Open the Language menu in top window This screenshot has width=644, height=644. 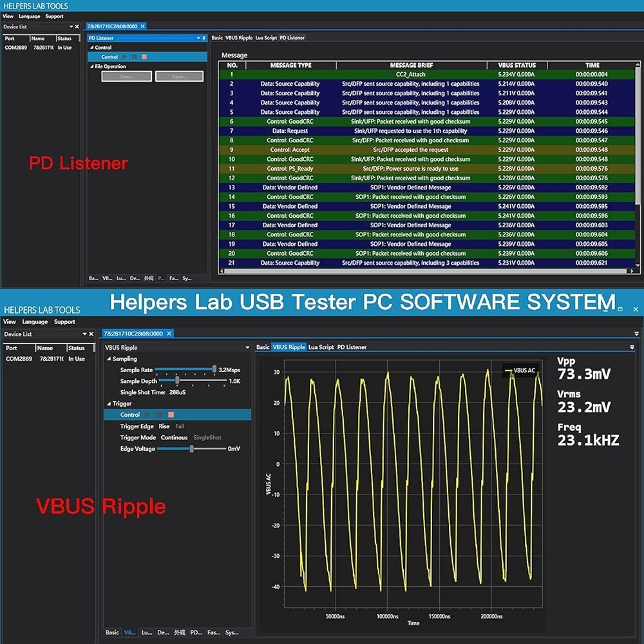pyautogui.click(x=29, y=16)
